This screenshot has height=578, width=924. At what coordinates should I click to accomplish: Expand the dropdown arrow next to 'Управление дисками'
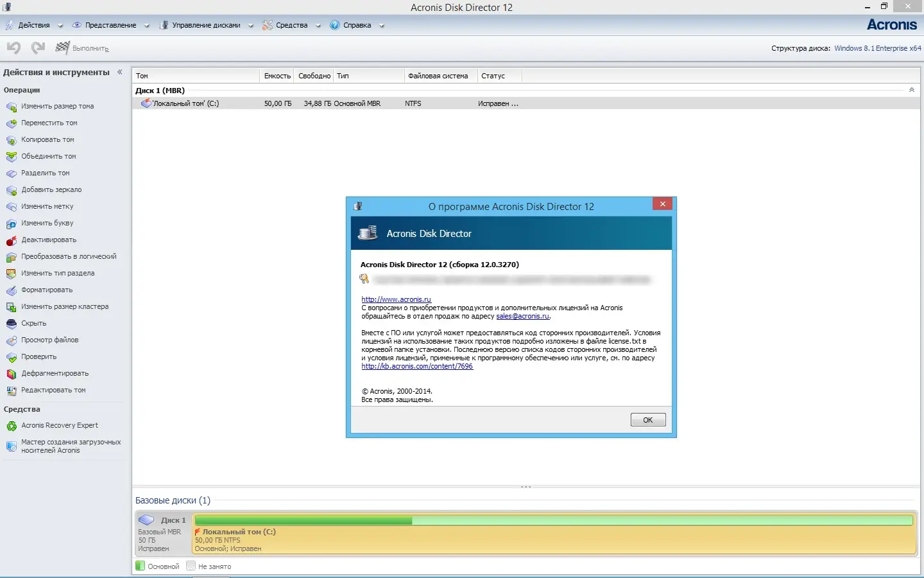pos(250,26)
